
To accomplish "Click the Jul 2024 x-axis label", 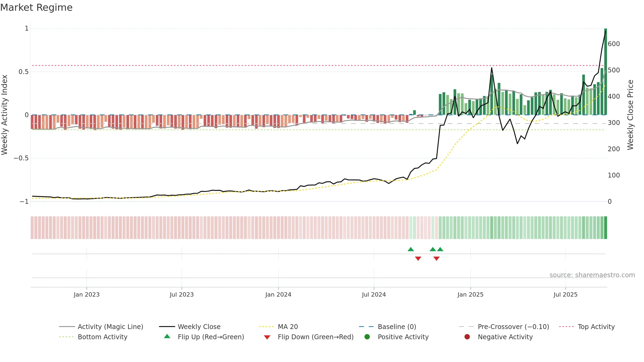I will (x=374, y=294).
